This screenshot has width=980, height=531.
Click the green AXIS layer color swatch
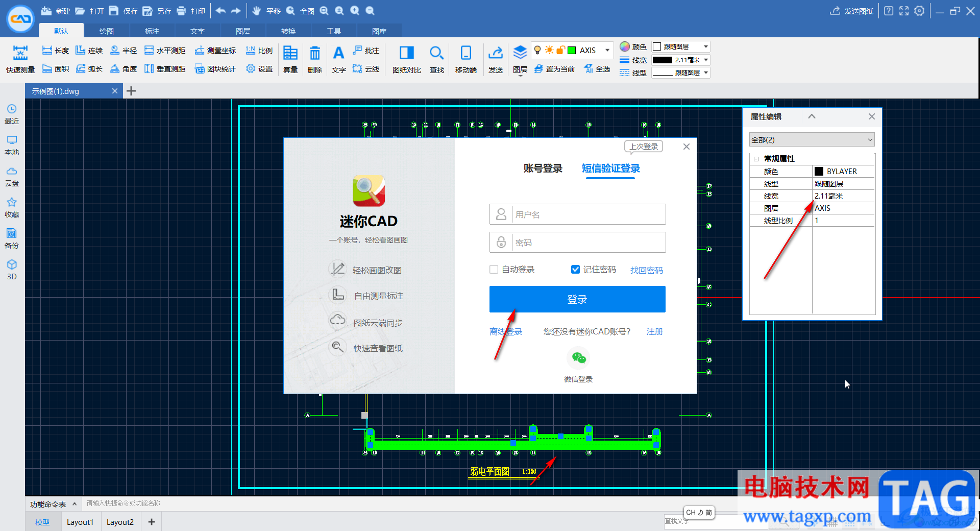572,50
